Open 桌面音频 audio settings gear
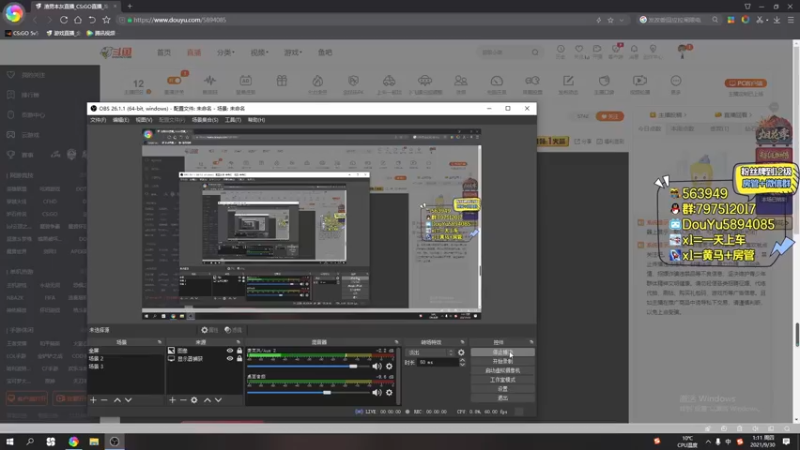The height and width of the screenshot is (450, 800). [x=389, y=392]
